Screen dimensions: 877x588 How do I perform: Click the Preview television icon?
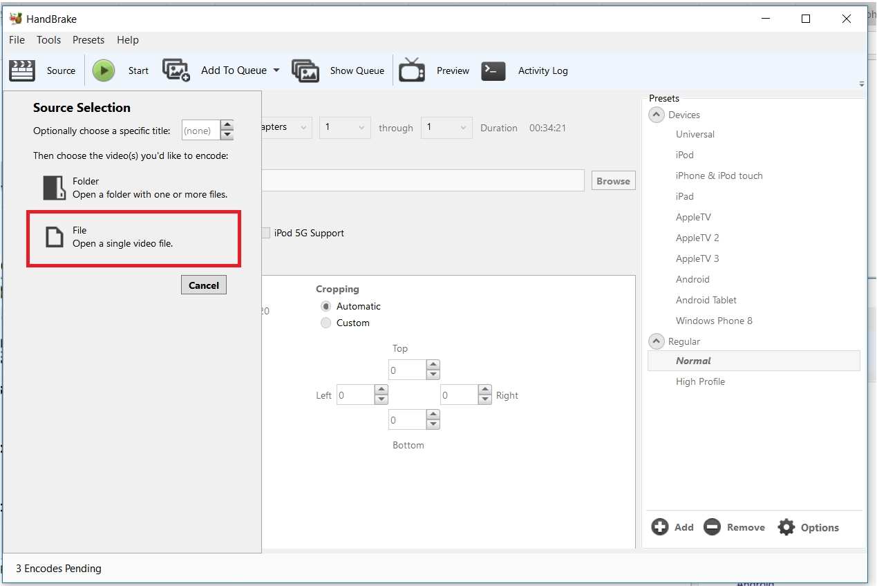(x=412, y=70)
